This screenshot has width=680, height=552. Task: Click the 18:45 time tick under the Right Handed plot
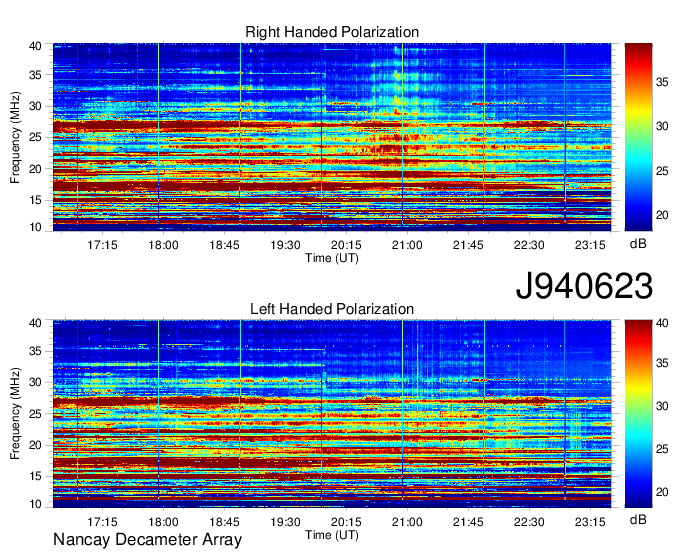click(224, 245)
